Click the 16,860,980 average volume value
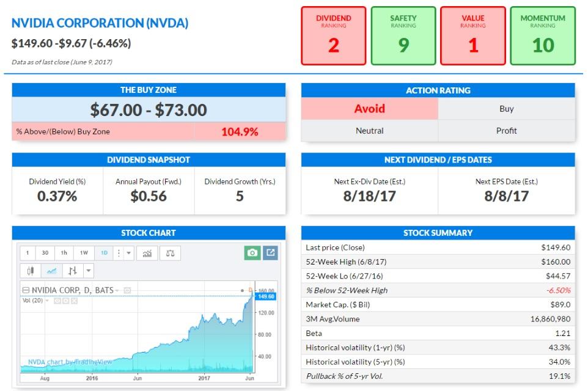This screenshot has height=391, width=588. pyautogui.click(x=550, y=319)
